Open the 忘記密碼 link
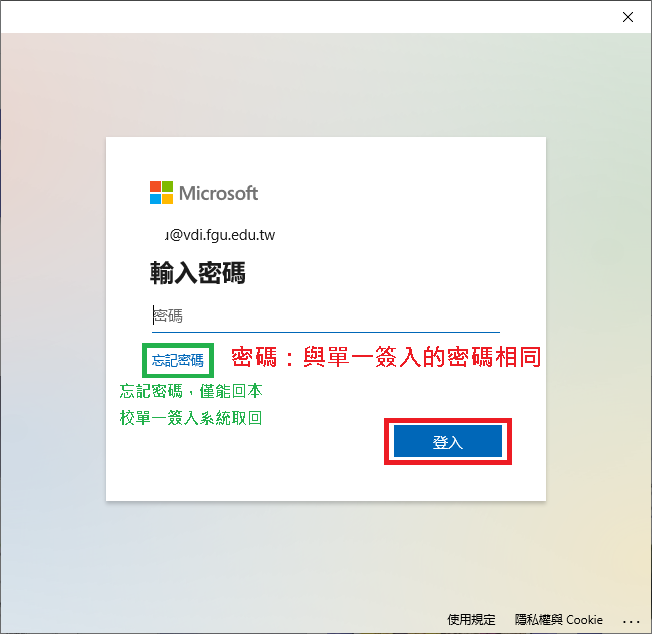 (178, 360)
